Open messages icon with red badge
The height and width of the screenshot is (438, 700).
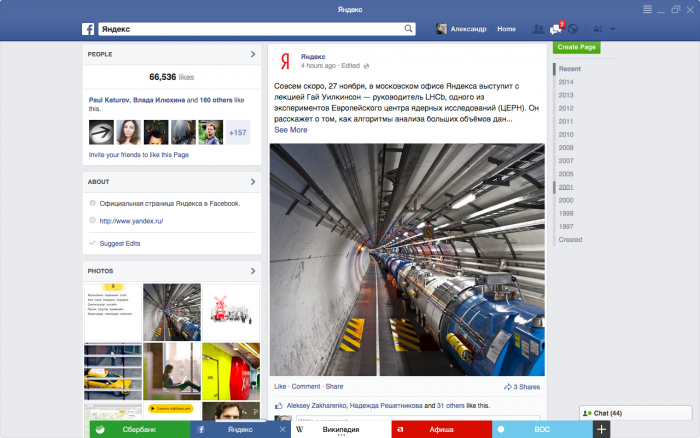tap(556, 29)
